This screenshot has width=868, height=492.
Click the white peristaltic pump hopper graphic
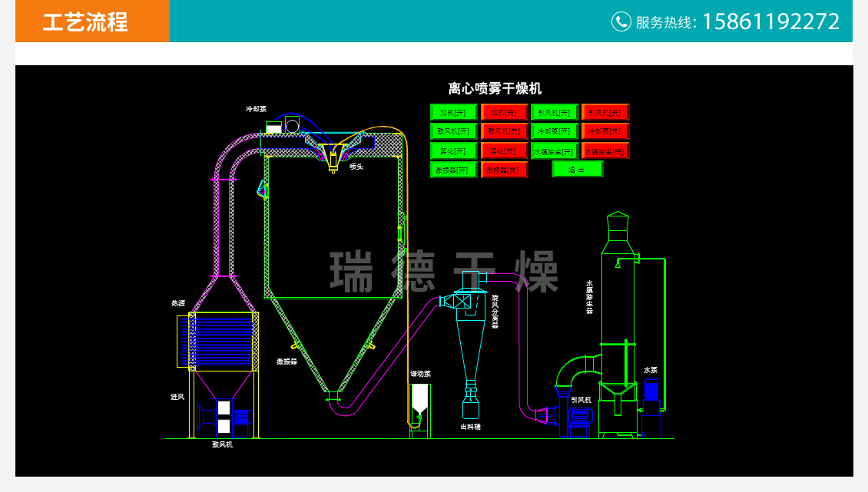point(419,399)
